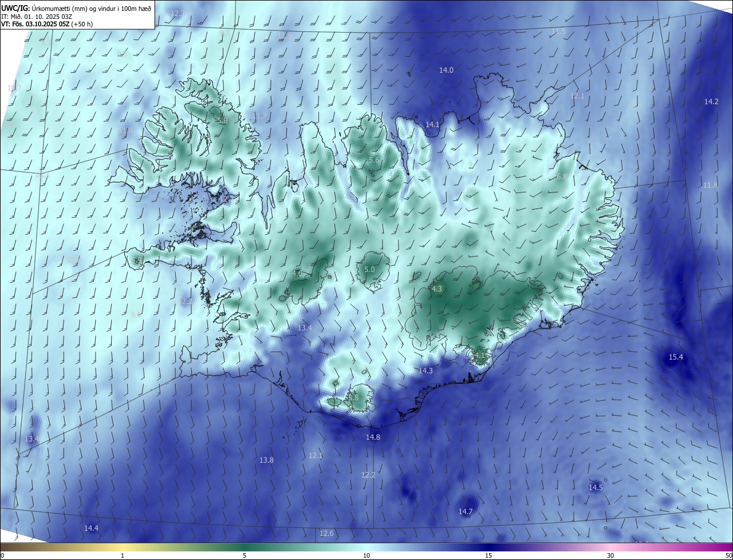The image size is (733, 560).
Task: Click the 6.8 value label in the east
Action: point(562,176)
